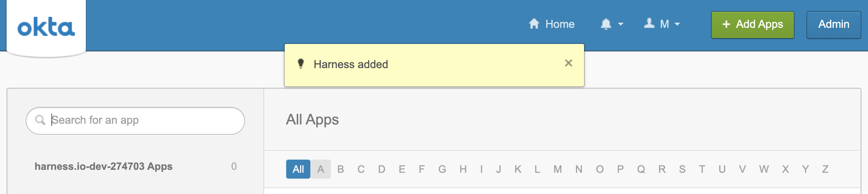
Task: Focus the Search for an app field
Action: pyautogui.click(x=135, y=120)
